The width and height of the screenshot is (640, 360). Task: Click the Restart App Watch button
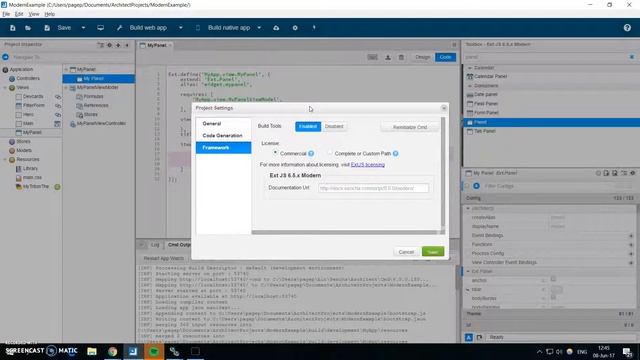[164, 258]
